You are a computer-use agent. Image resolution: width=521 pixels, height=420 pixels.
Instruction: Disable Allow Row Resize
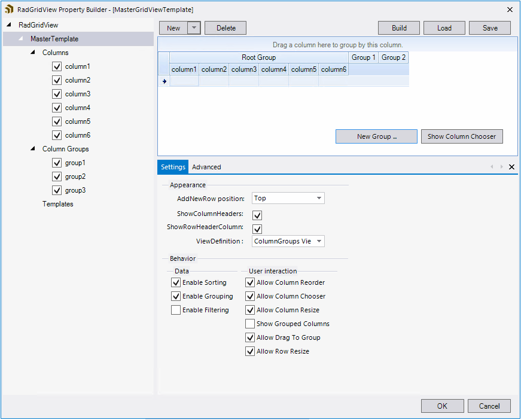[249, 351]
